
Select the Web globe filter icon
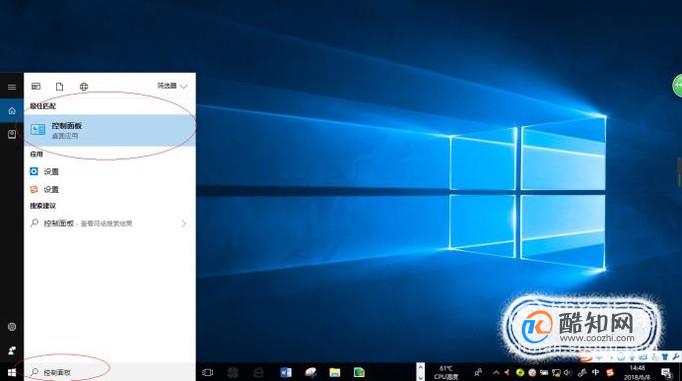[84, 86]
